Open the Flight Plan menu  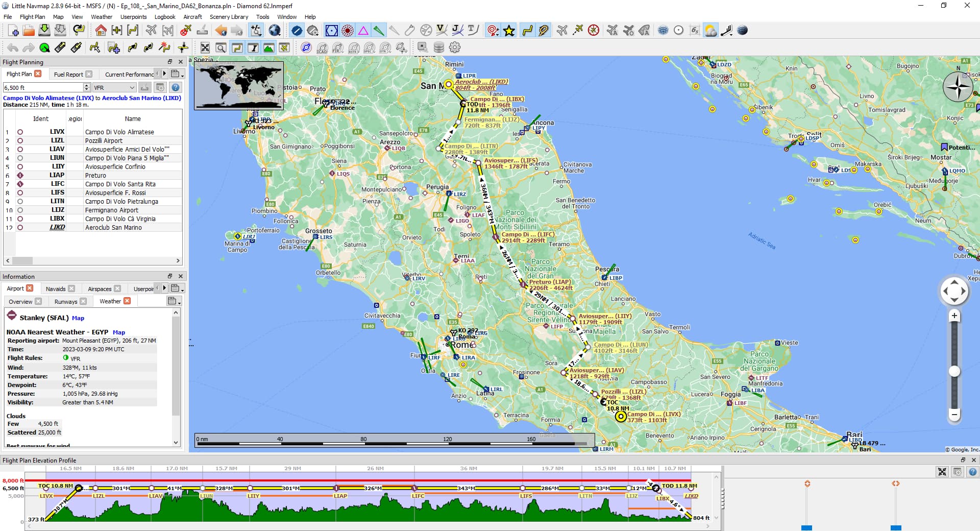point(32,17)
